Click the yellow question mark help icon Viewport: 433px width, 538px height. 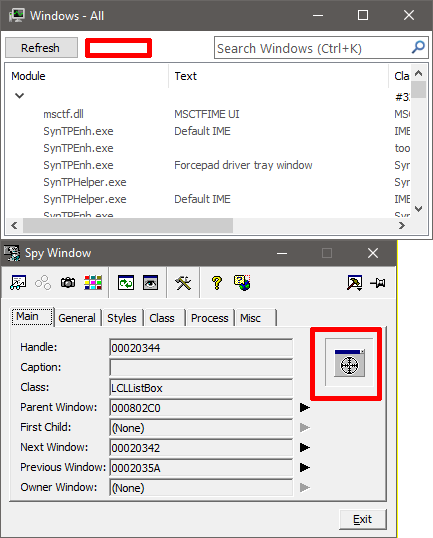(217, 283)
